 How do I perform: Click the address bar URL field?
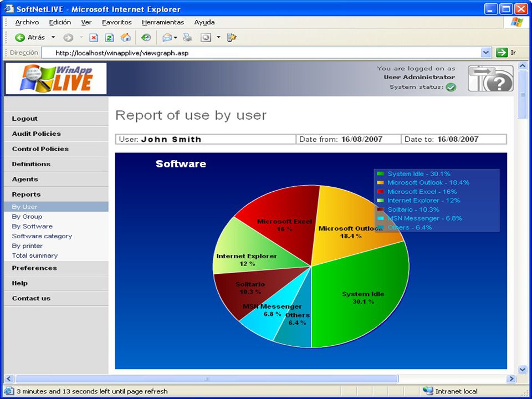coord(261,53)
